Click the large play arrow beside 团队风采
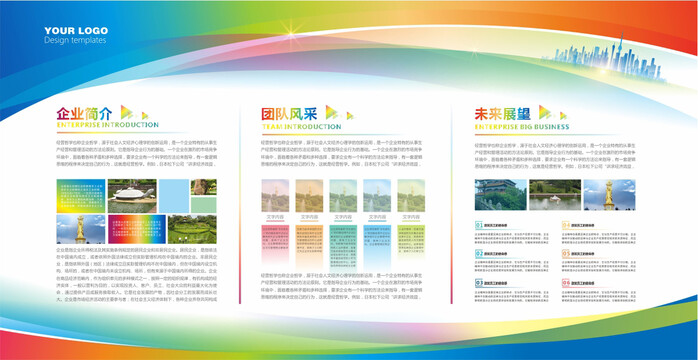The width and height of the screenshot is (698, 360). (332, 112)
